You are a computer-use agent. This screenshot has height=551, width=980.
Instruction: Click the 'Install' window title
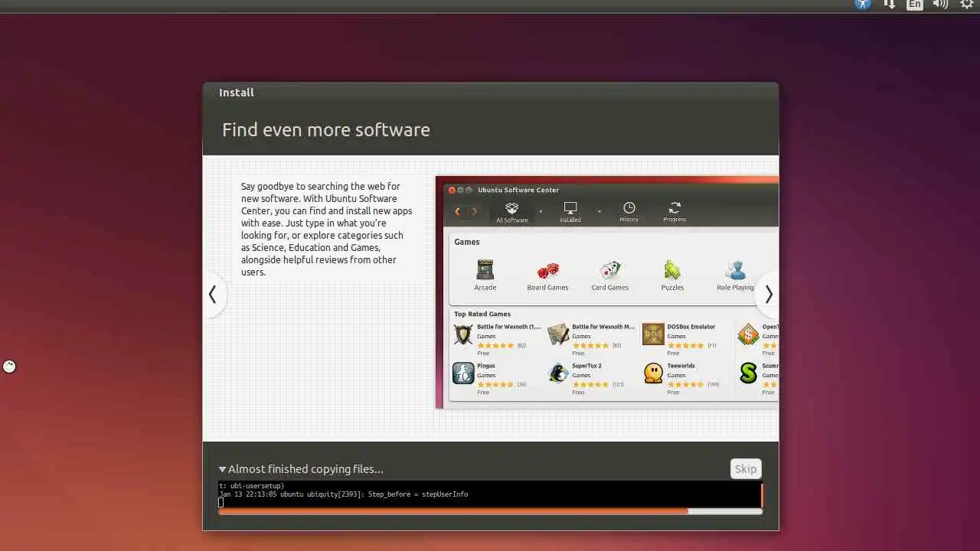point(237,93)
